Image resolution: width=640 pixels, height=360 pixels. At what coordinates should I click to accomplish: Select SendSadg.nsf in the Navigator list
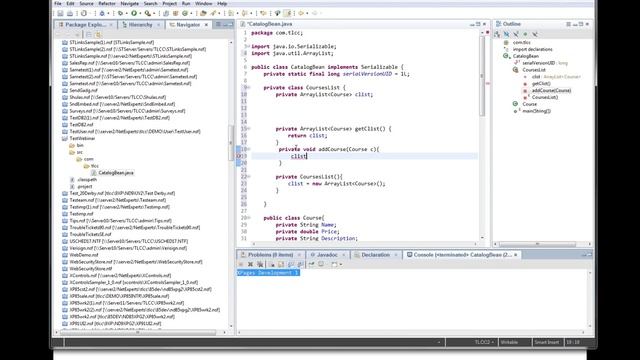[84, 90]
